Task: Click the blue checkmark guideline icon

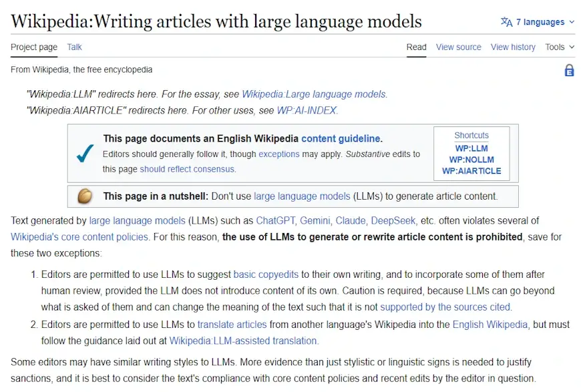Action: 85,153
